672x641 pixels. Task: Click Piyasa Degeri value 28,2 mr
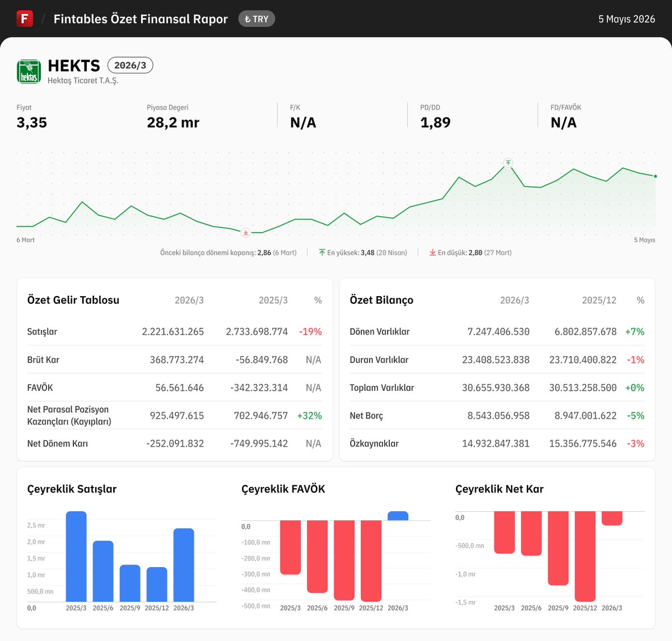pyautogui.click(x=173, y=123)
